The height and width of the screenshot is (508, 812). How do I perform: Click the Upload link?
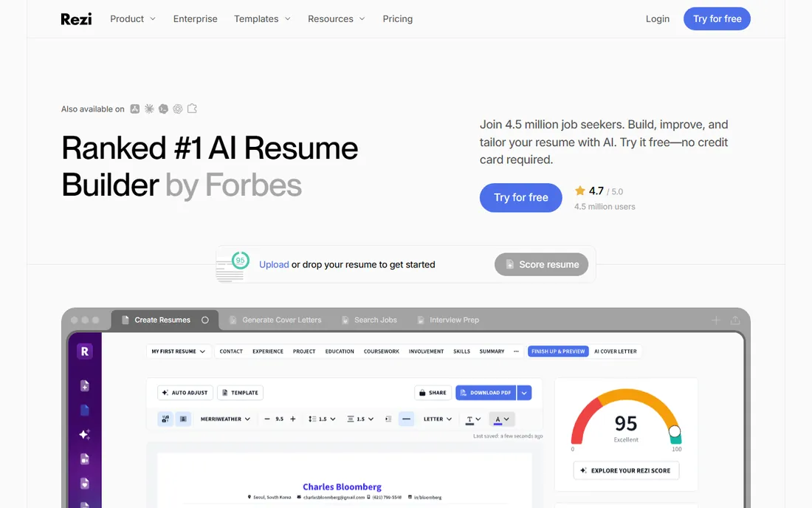coord(274,264)
